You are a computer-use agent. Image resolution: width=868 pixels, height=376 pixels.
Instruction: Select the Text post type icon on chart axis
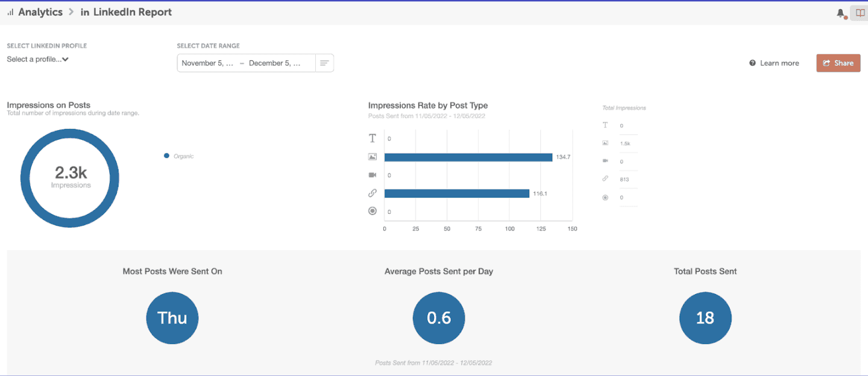coord(373,137)
